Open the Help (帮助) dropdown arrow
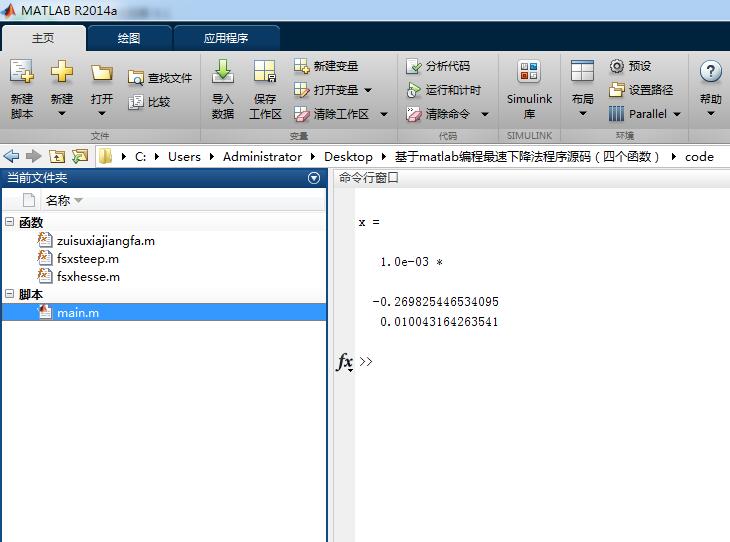Image resolution: width=730 pixels, height=542 pixels. click(710, 114)
